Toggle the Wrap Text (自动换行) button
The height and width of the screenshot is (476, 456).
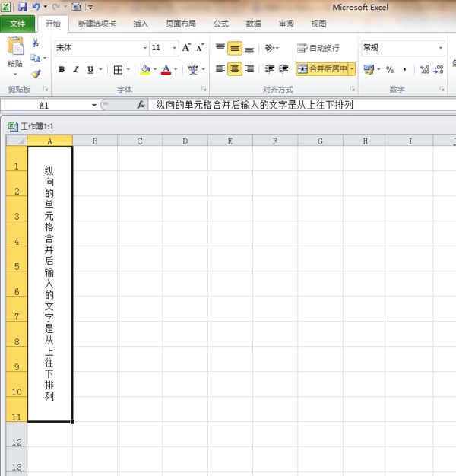tap(318, 48)
